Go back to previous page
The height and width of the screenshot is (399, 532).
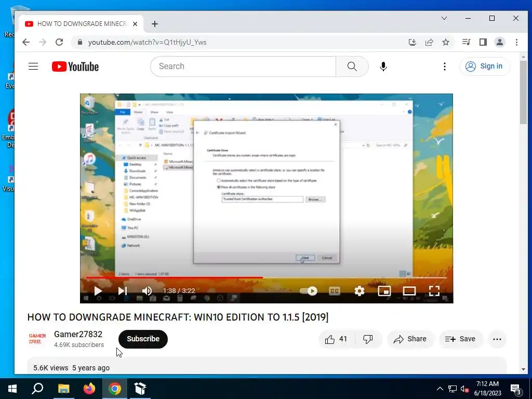[26, 42]
